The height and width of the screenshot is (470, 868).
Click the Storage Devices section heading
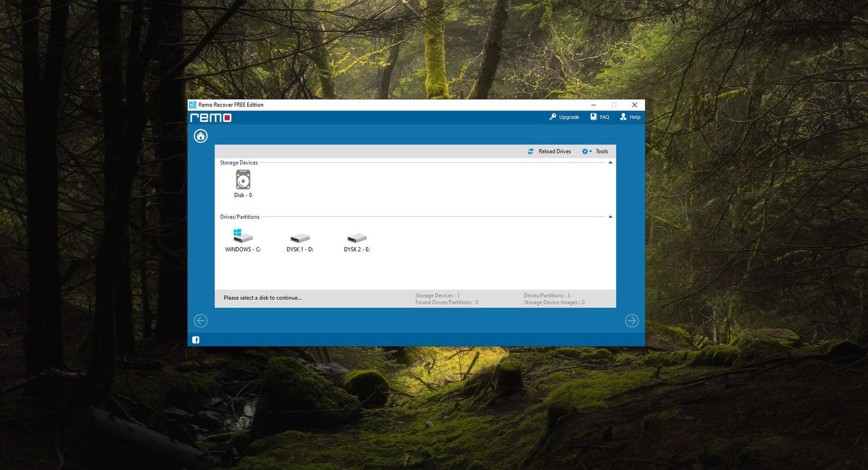239,163
